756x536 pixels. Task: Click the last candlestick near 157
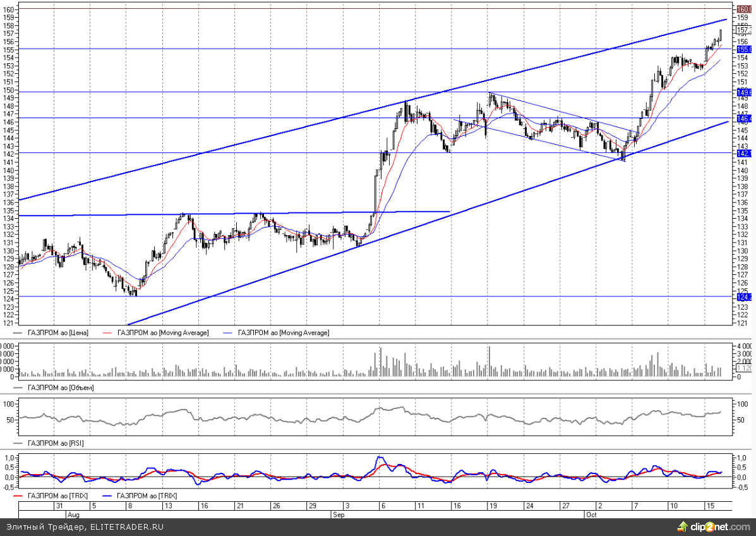(721, 36)
